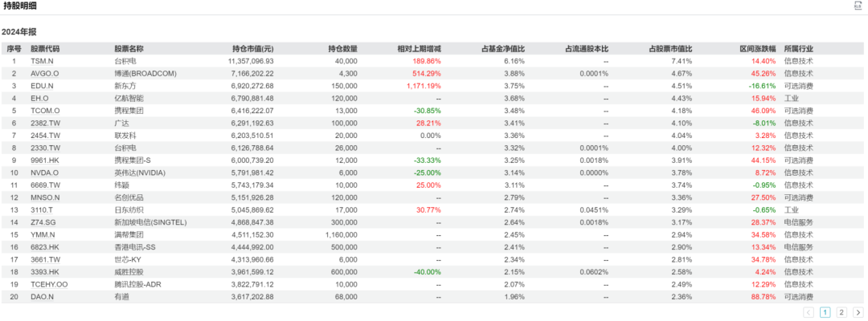Viewport: 868px width, 321px height.
Task: Go to next page arrow
Action: pyautogui.click(x=858, y=313)
